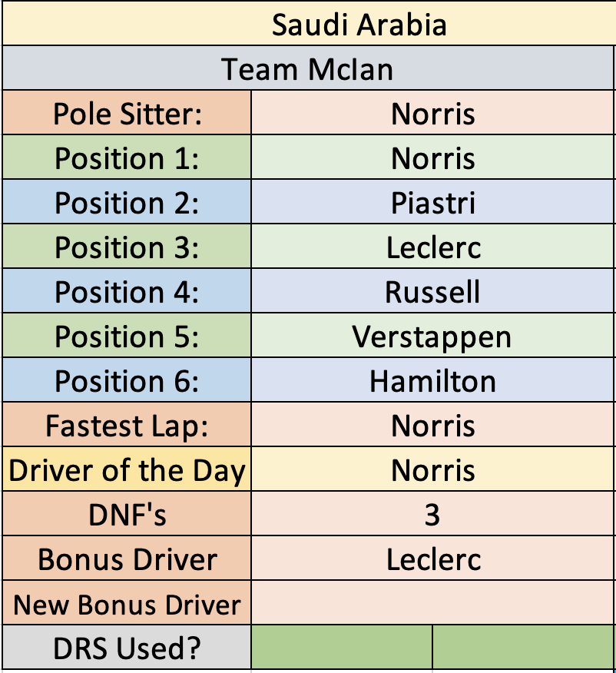
Task: Select the Driver of the Day Norris cell
Action: (x=432, y=470)
